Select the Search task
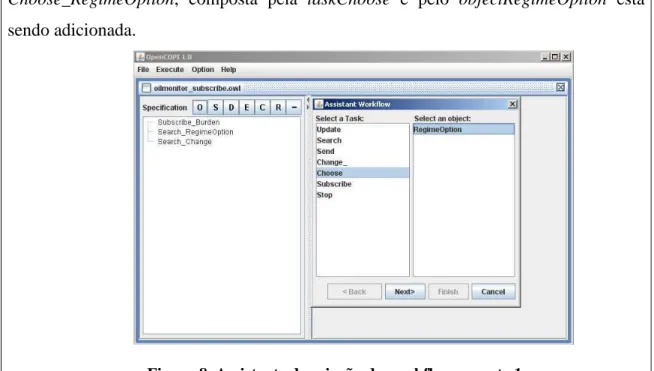654x371 pixels. (362, 140)
